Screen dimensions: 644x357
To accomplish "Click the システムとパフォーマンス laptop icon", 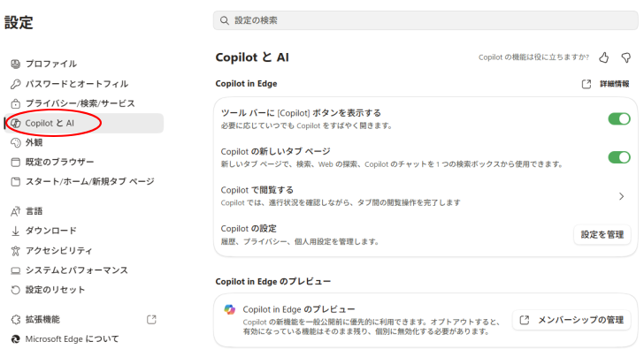I will coord(16,270).
